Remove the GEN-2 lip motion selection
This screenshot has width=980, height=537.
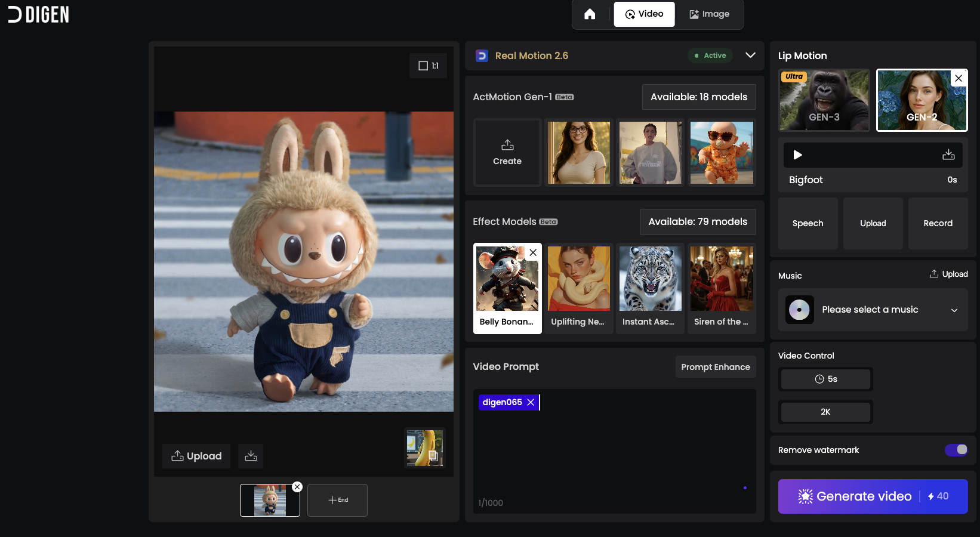(959, 78)
